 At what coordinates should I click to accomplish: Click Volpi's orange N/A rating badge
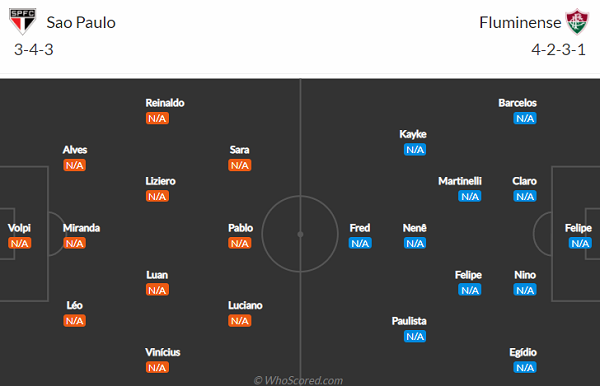coord(20,243)
